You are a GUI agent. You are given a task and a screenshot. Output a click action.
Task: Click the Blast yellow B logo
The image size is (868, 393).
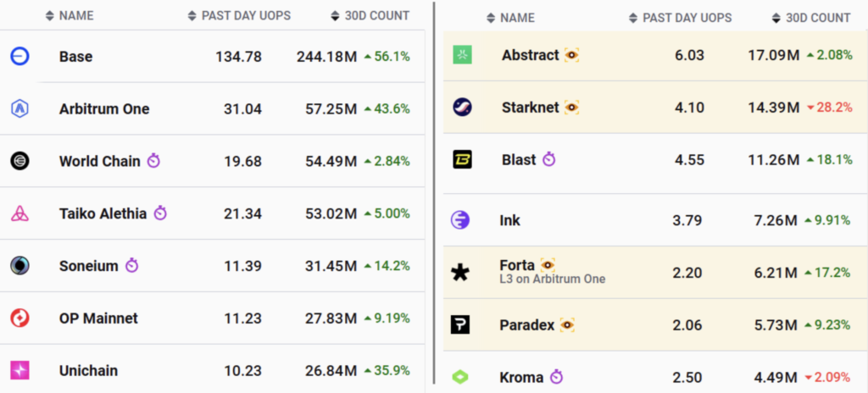(462, 159)
